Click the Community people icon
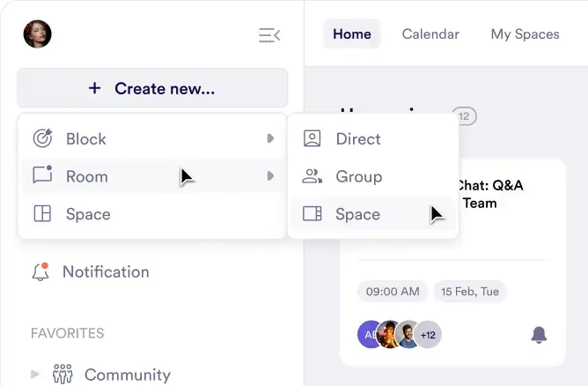 (x=62, y=375)
